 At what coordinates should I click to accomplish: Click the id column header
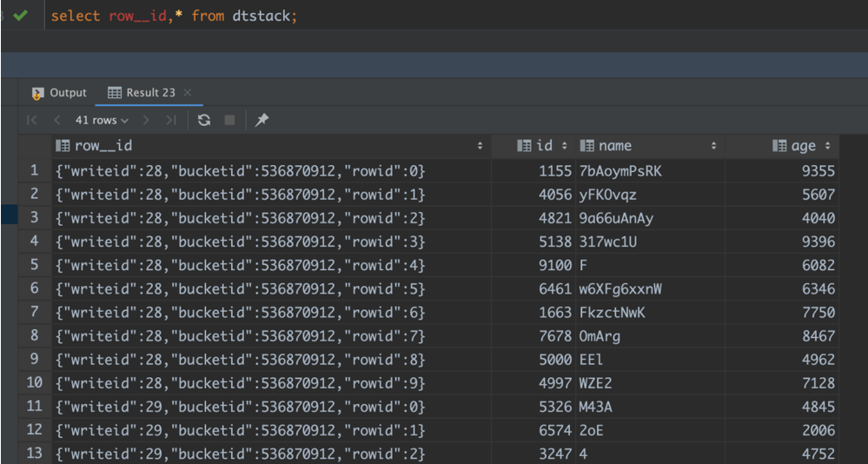534,146
